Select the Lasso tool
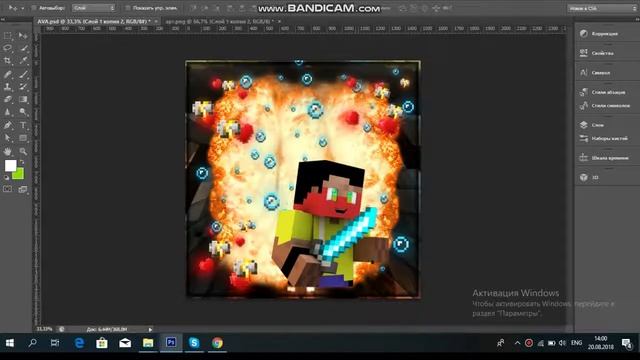Image resolution: width=640 pixels, height=360 pixels. pyautogui.click(x=8, y=48)
